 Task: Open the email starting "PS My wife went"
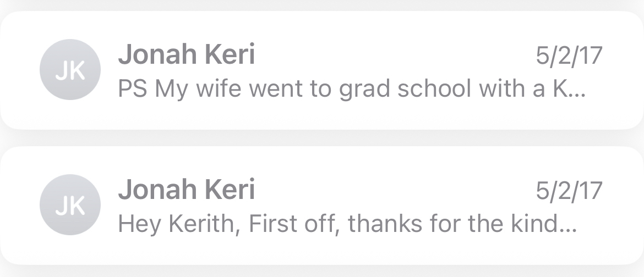click(x=352, y=89)
